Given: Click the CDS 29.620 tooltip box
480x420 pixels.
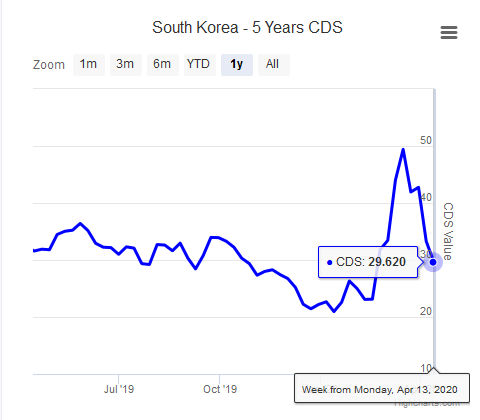Looking at the screenshot, I should (368, 262).
